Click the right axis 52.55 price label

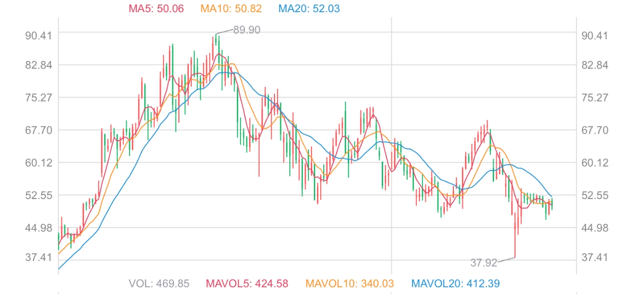click(x=594, y=195)
